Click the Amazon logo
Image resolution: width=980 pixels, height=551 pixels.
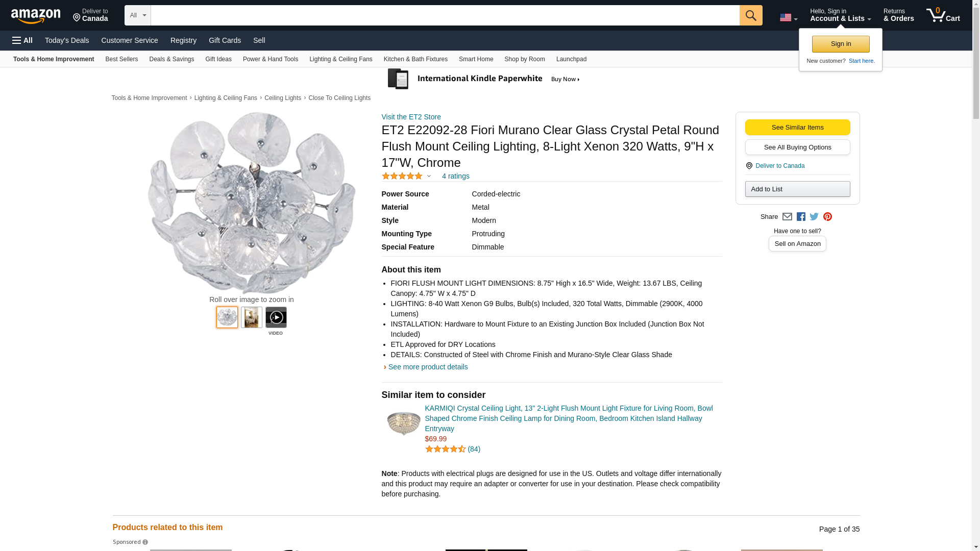click(x=36, y=16)
